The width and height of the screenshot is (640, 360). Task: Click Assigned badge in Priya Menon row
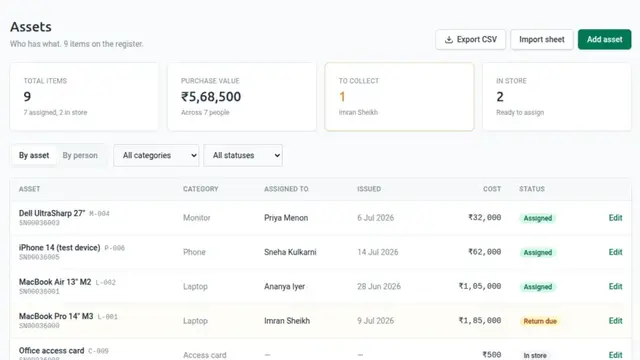[x=538, y=218]
